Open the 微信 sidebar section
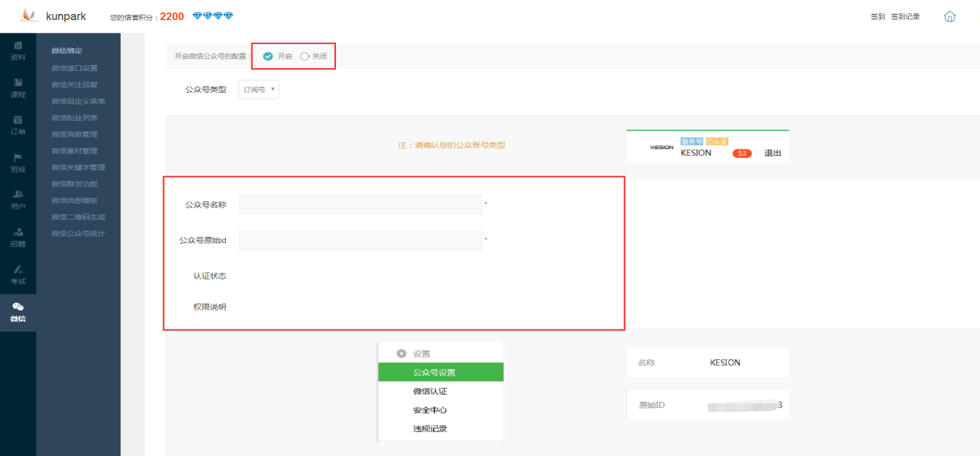Image resolution: width=980 pixels, height=456 pixels. [x=18, y=312]
